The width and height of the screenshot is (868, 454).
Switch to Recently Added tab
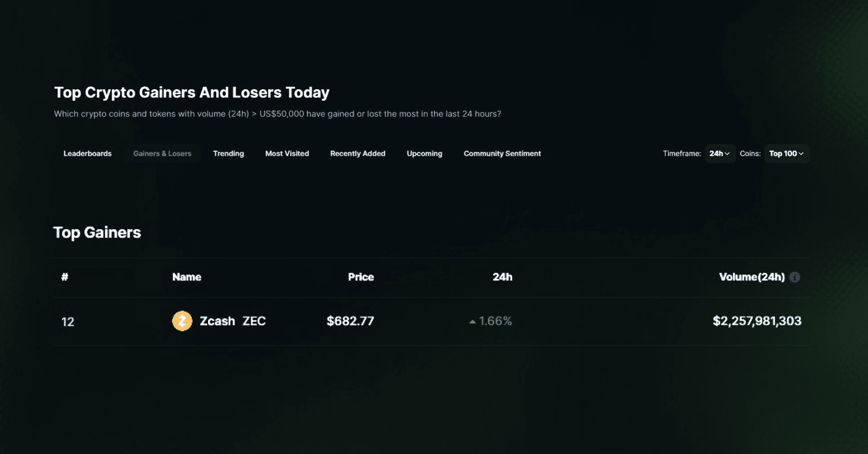(x=358, y=154)
